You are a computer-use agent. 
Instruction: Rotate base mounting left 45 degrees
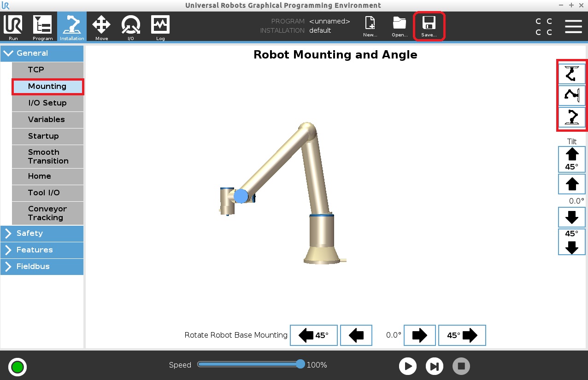(314, 335)
